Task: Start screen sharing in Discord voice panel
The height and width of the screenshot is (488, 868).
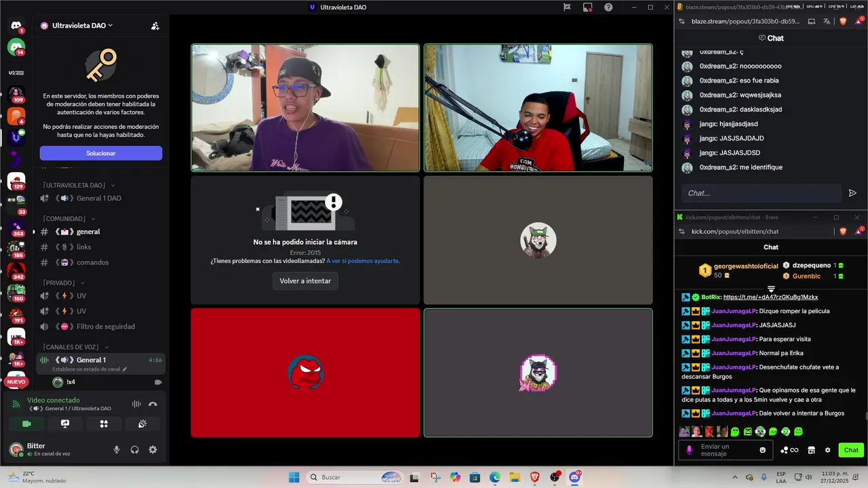Action: click(65, 424)
